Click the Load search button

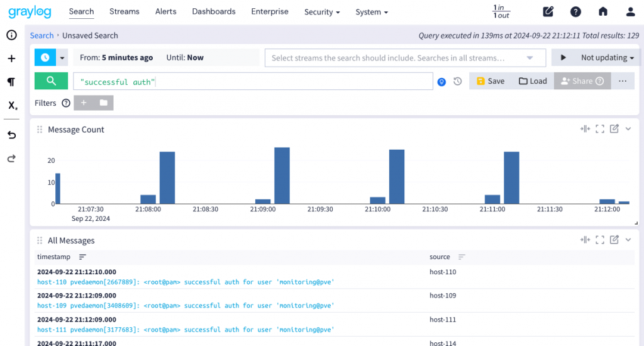coord(533,81)
